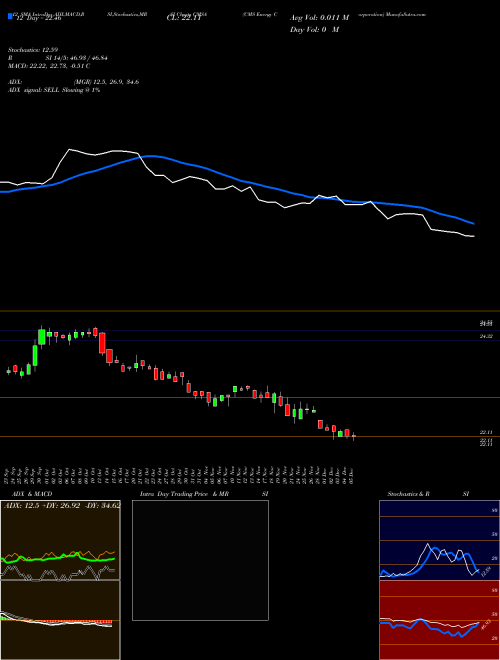
Task: Click the blue-background Stochastics chart panel
Action: [x=439, y=540]
